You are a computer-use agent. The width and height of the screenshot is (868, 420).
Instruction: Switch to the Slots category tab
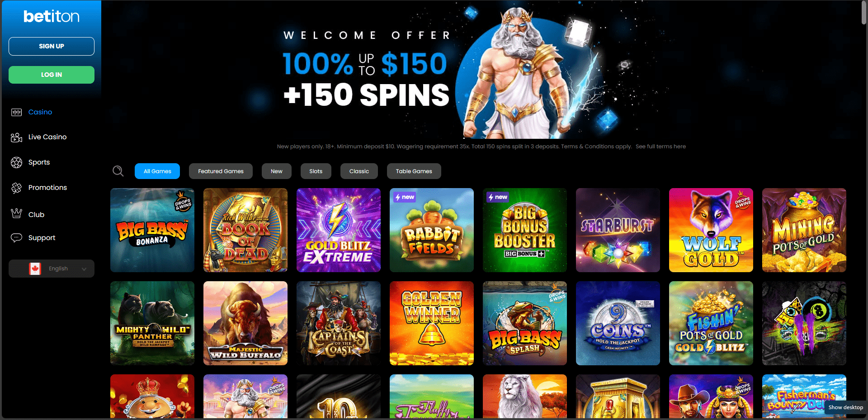pos(316,171)
